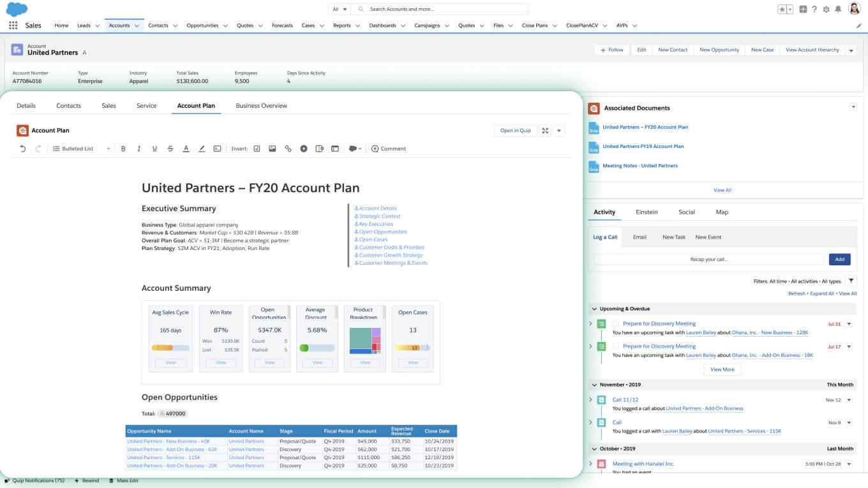Open the text color tool
Image resolution: width=868 pixels, height=488 pixels.
point(186,149)
